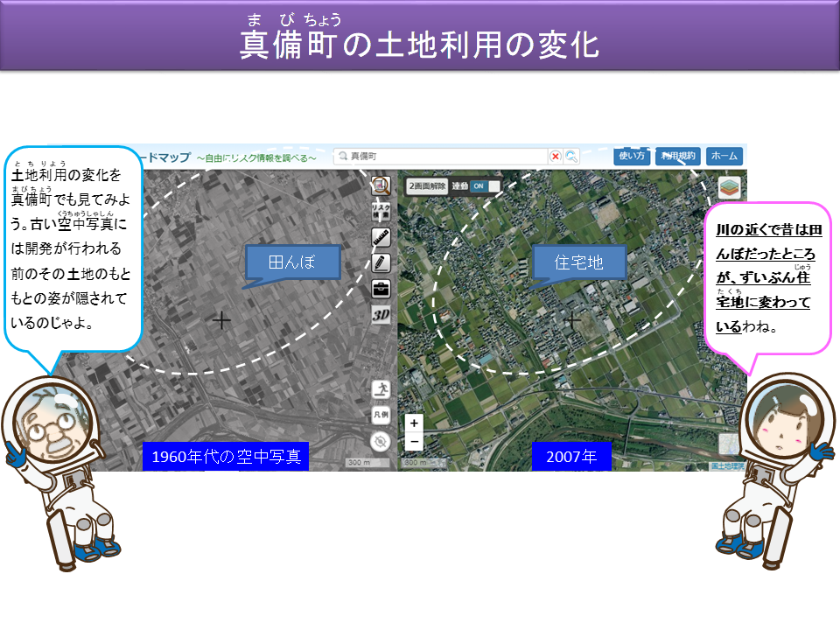Zoom out with the minus button

pyautogui.click(x=414, y=442)
